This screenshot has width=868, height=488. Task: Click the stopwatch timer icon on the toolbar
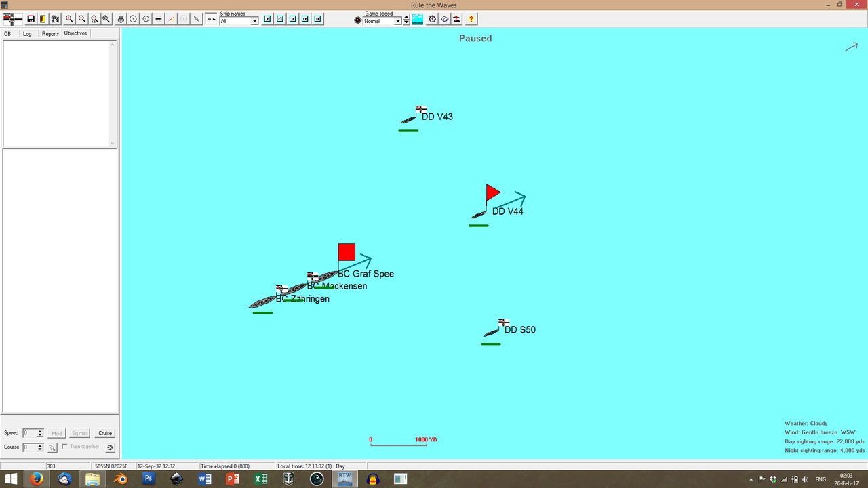[x=432, y=19]
